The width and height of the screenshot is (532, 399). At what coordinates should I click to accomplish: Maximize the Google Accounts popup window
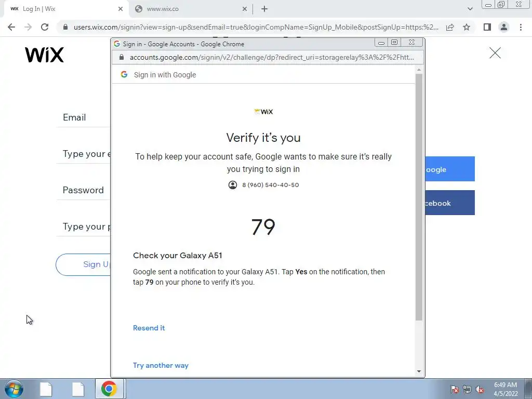[x=394, y=43]
